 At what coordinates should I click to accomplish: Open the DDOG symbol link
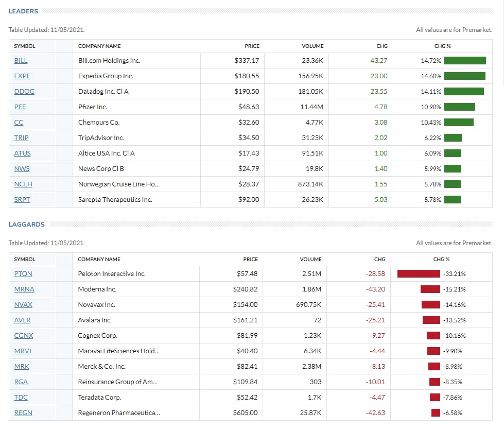pyautogui.click(x=24, y=91)
